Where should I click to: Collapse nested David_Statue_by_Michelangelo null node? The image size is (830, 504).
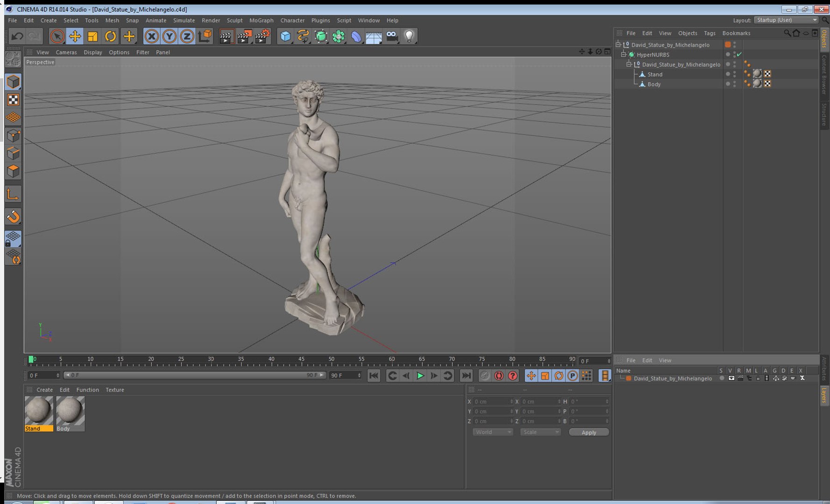tap(629, 64)
